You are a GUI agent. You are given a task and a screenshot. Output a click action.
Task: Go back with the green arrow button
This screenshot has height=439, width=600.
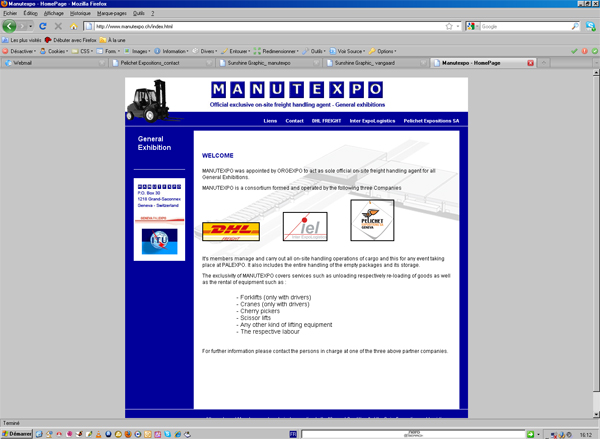pyautogui.click(x=9, y=26)
